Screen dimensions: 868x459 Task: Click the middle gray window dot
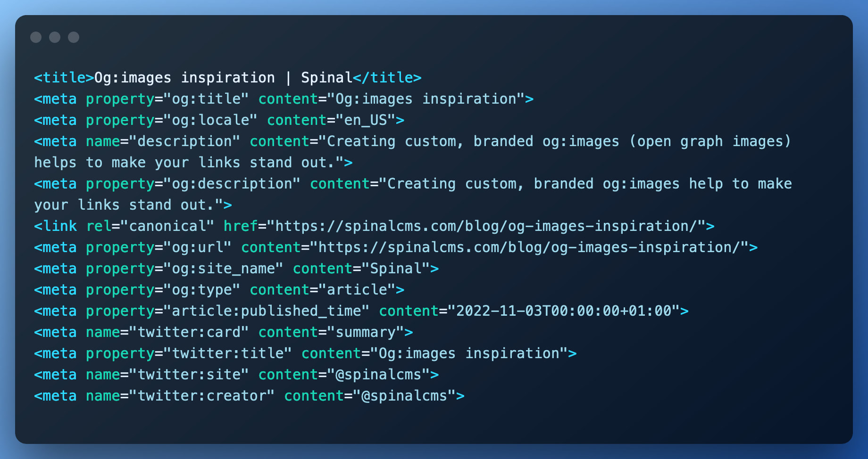tap(55, 37)
